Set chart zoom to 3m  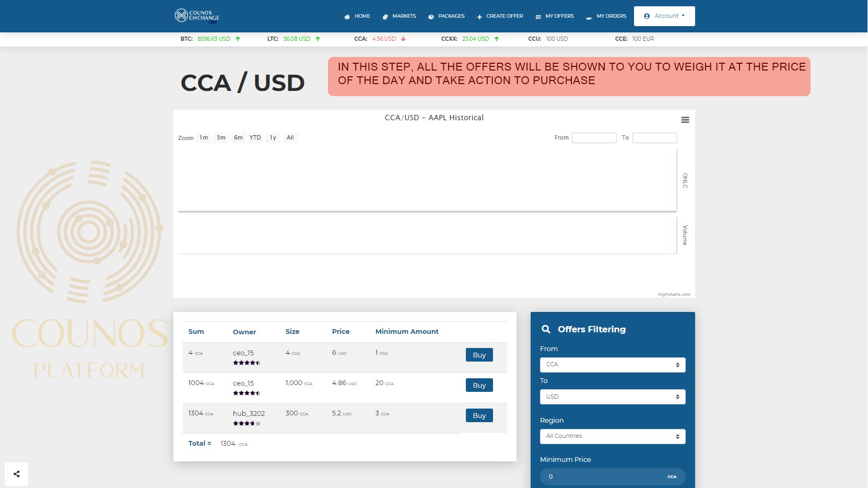[x=221, y=138]
